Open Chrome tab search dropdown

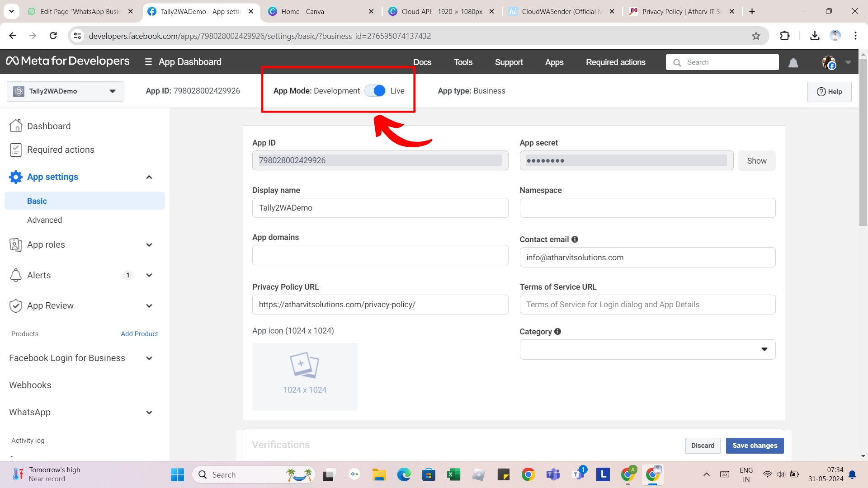[11, 11]
